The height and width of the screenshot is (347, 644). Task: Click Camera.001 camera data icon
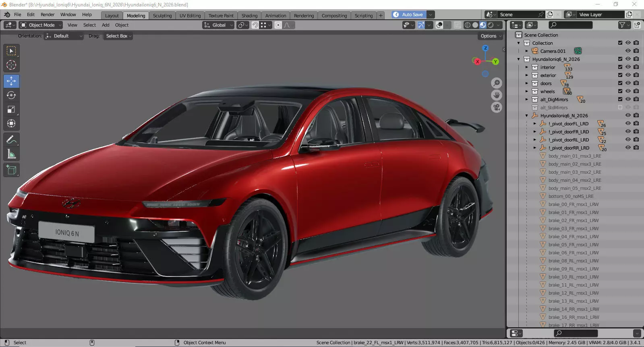pos(578,51)
